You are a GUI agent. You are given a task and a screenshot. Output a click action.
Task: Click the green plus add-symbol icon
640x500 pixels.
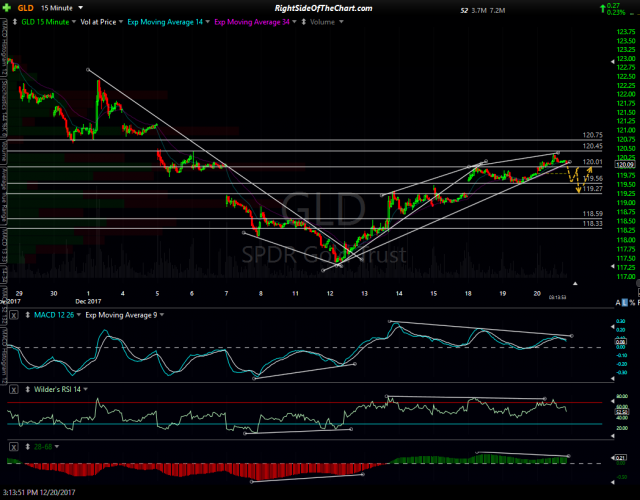pyautogui.click(x=9, y=8)
